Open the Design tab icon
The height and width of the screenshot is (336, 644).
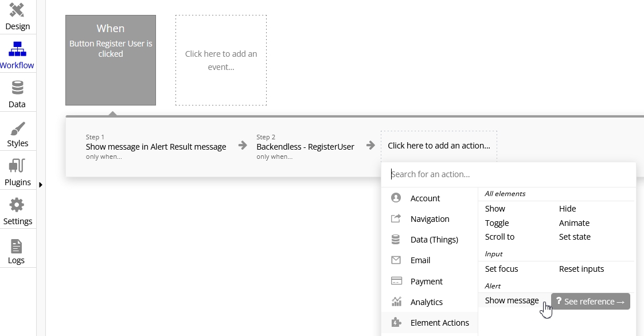(x=17, y=10)
